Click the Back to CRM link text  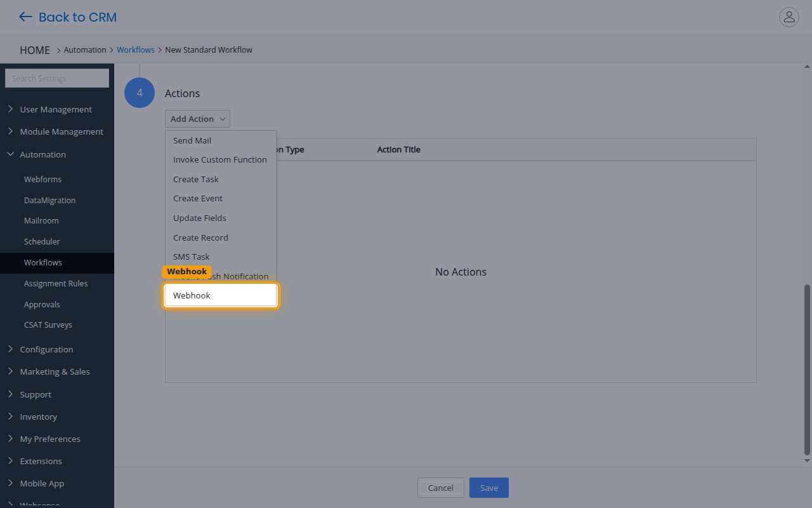coord(77,17)
